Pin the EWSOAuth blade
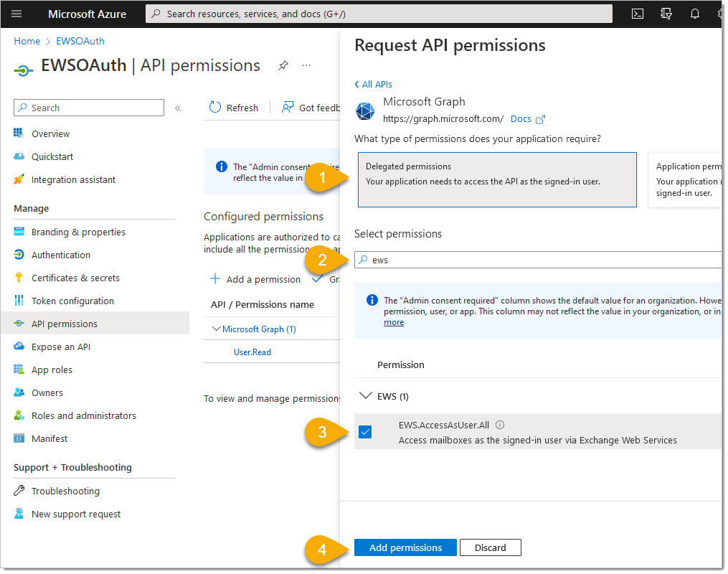 coord(284,65)
